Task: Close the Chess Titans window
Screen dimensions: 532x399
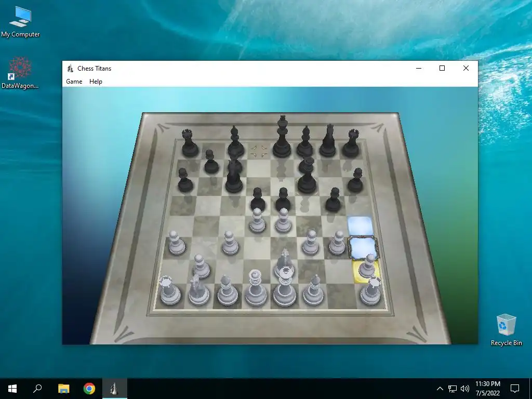Action: point(466,68)
